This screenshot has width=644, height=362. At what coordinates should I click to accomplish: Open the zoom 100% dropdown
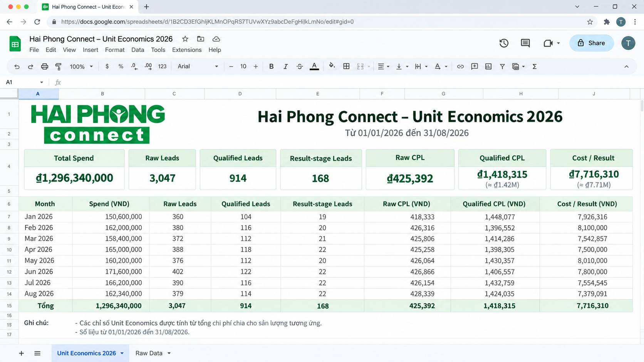(81, 67)
